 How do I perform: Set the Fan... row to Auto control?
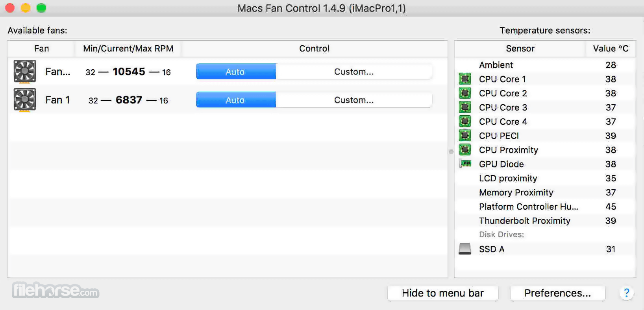point(236,72)
